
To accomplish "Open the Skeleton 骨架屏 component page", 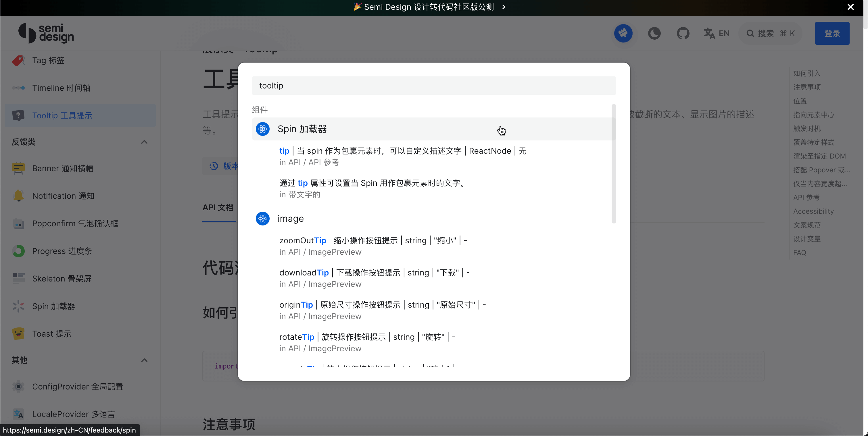I will click(x=62, y=278).
